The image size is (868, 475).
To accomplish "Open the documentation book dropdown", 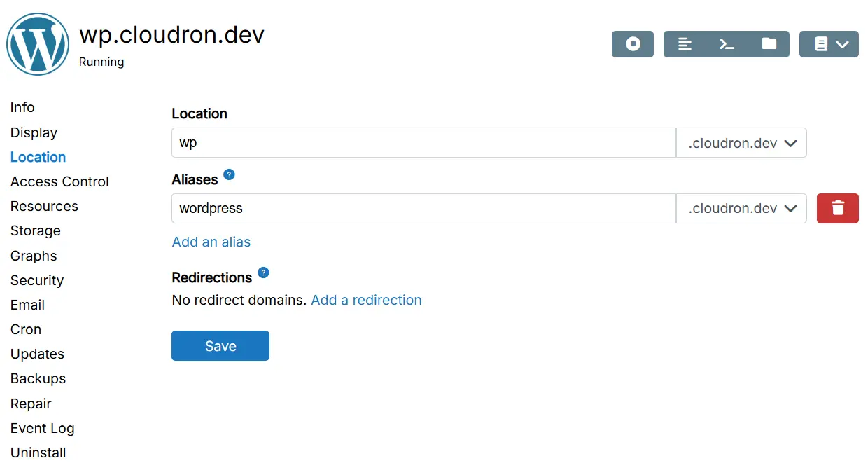I will (829, 44).
